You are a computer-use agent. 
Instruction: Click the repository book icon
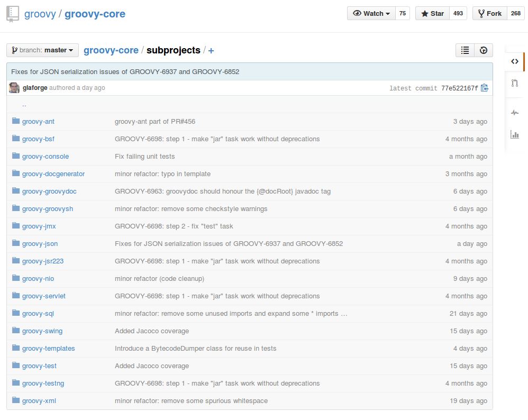(13, 14)
